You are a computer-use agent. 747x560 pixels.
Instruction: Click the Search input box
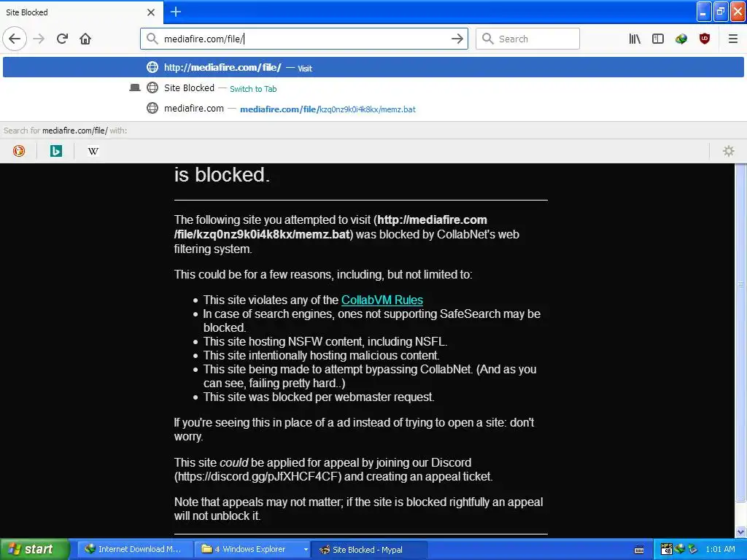click(x=528, y=39)
